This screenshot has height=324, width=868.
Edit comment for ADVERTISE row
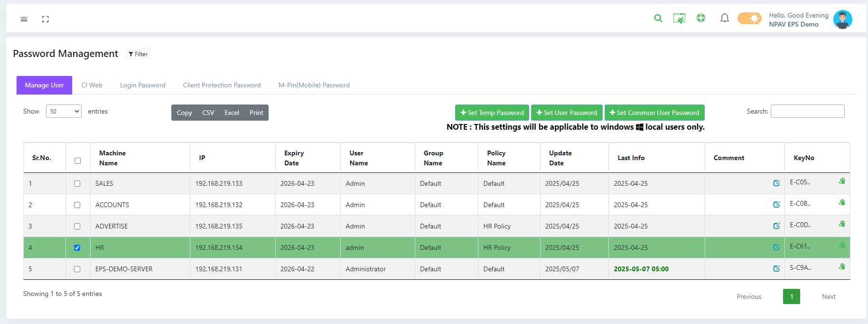776,226
